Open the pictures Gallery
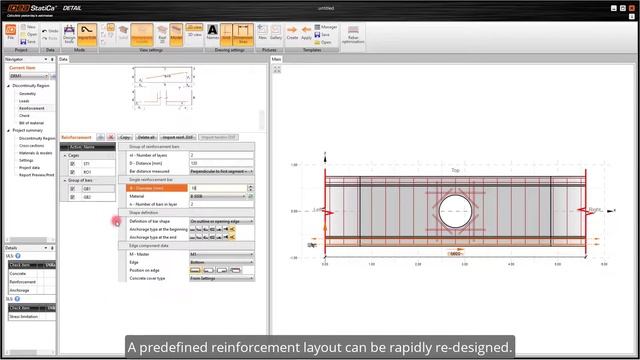The height and width of the screenshot is (360, 640). coord(276,33)
